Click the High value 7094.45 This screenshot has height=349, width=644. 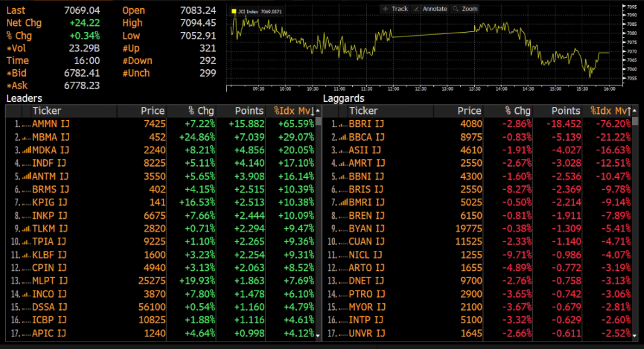pos(198,23)
